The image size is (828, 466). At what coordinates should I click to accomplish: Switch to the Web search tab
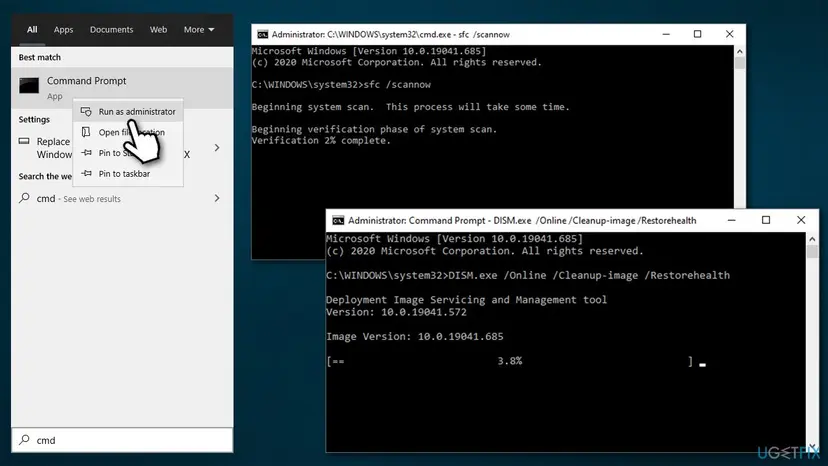tap(158, 30)
